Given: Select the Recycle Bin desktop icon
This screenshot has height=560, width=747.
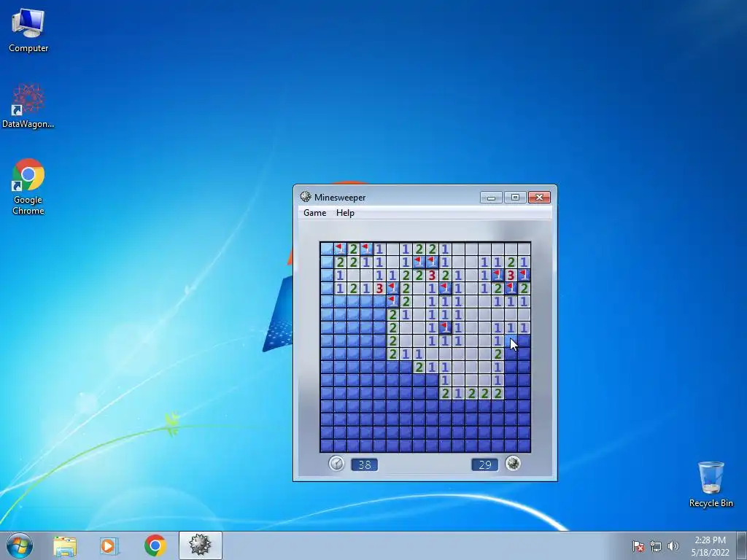Looking at the screenshot, I should [711, 484].
